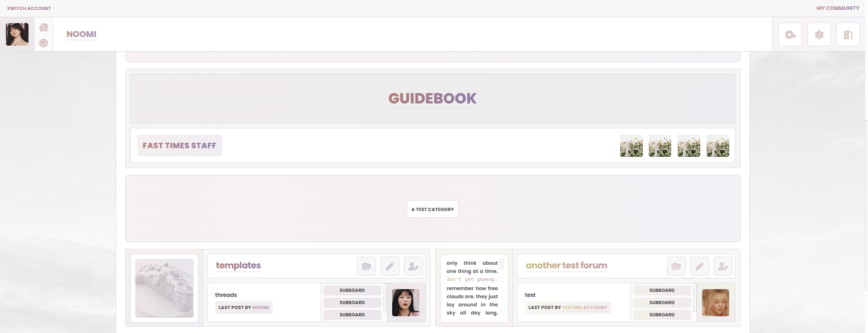
Task: Open last poster avatar in another test forum
Action: point(715,302)
